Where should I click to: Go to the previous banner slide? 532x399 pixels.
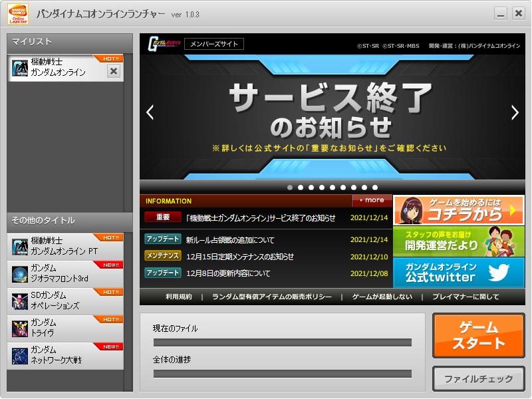tap(150, 112)
